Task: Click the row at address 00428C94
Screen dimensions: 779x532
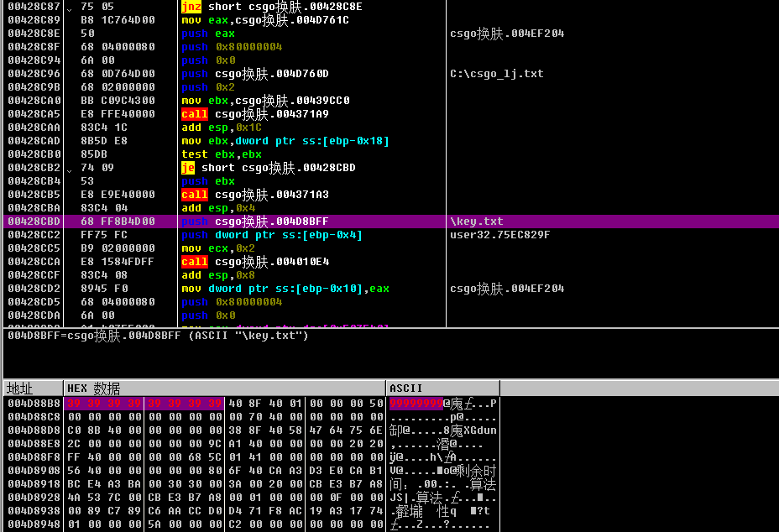Action: (x=390, y=60)
